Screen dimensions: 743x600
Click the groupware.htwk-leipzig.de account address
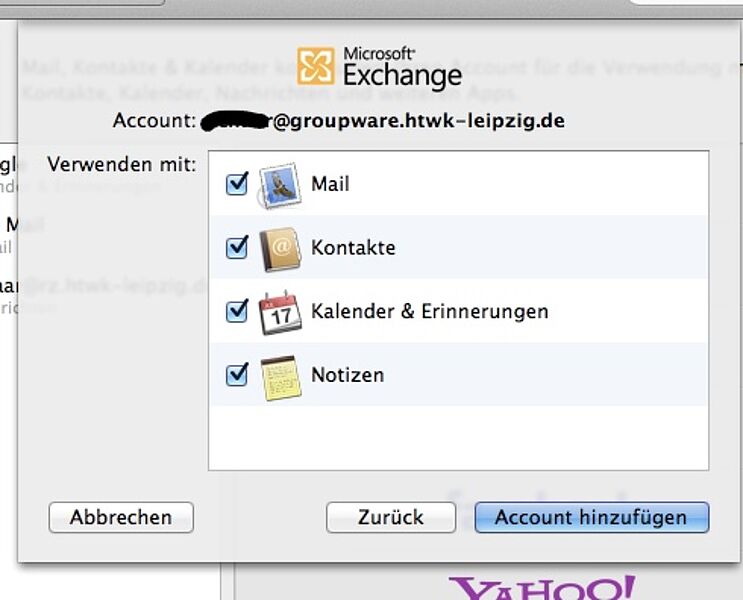[x=383, y=121]
